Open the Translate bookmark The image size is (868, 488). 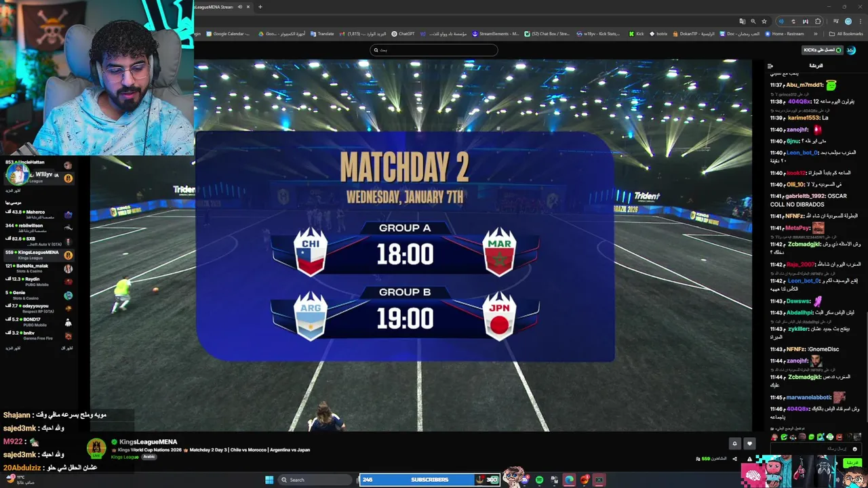(x=322, y=33)
